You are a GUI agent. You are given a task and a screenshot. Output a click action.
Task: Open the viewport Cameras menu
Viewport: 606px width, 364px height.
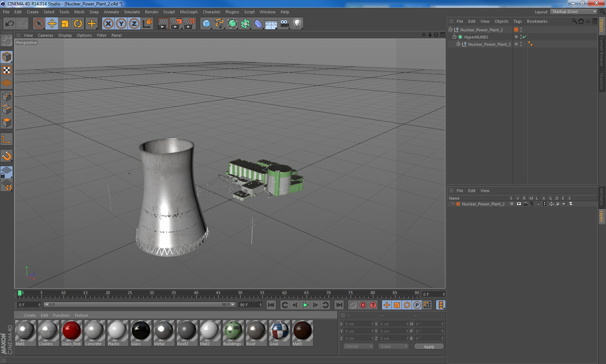[x=45, y=35]
